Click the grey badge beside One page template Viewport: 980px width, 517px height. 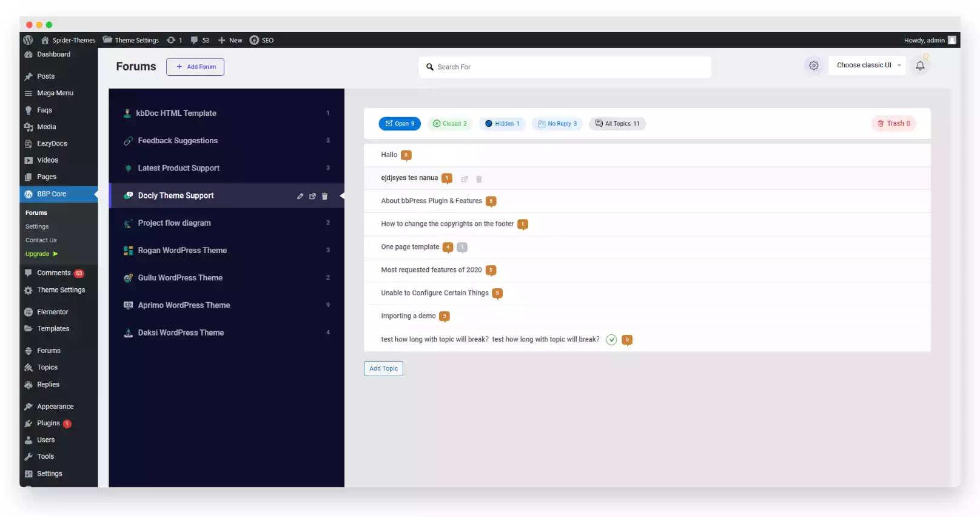click(x=462, y=247)
